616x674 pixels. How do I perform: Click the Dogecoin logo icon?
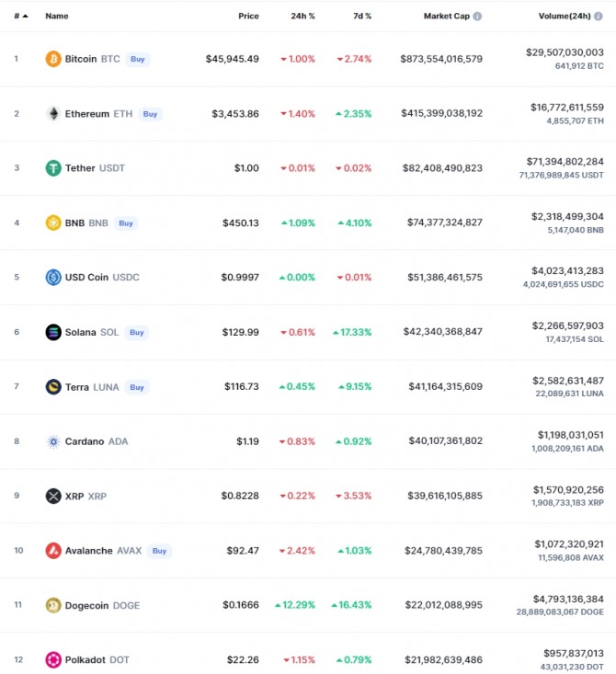53,605
